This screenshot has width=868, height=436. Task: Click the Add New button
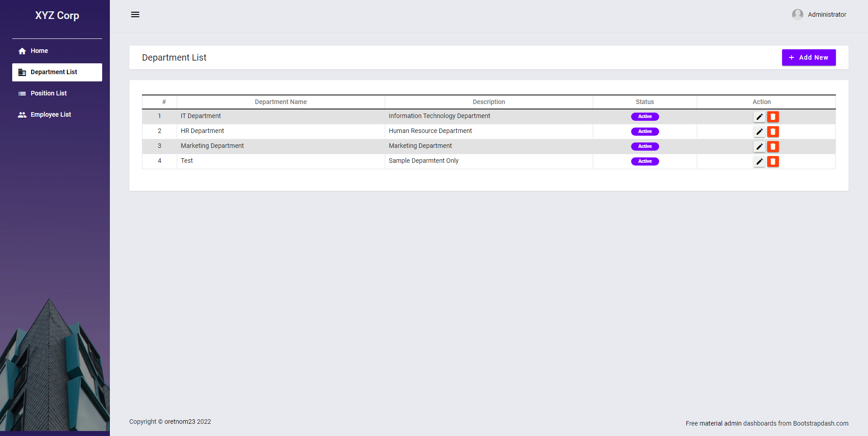[x=808, y=57]
